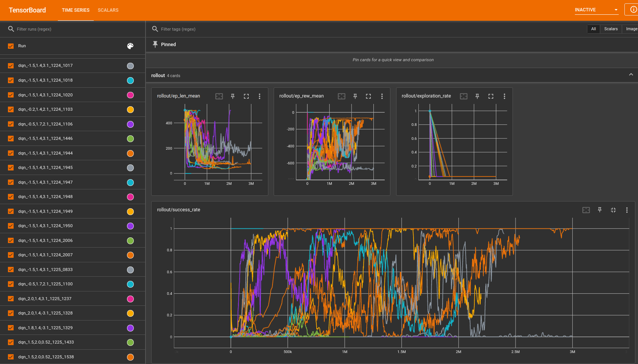
Task: Open the INACTIVE plugin dropdown
Action: point(596,10)
